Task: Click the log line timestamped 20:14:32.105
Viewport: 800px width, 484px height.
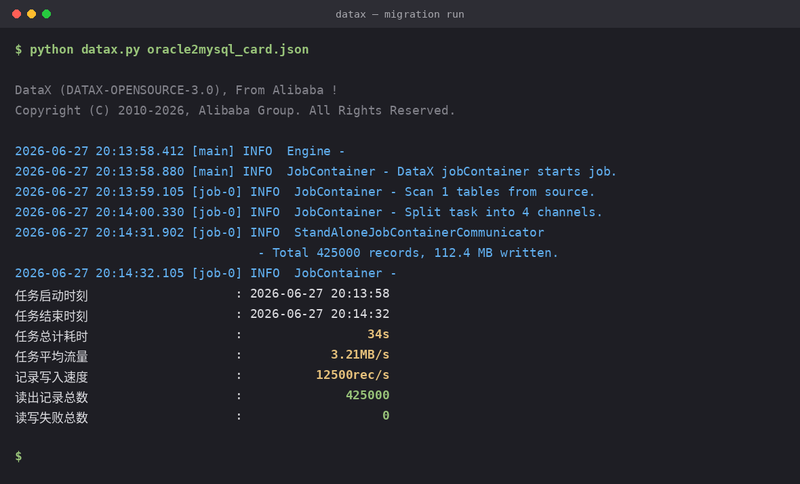Action: [205, 273]
